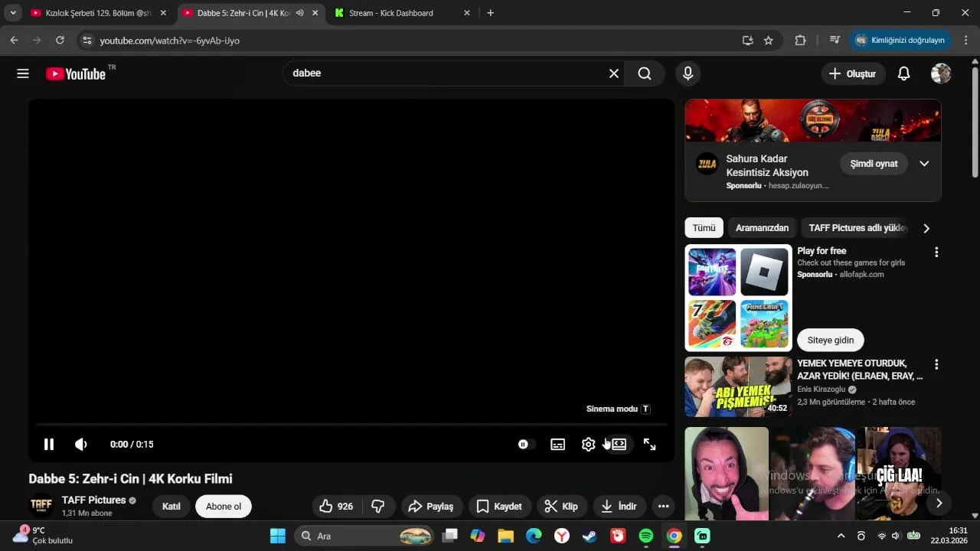
Task: View site information icon in address bar
Action: click(x=87, y=41)
